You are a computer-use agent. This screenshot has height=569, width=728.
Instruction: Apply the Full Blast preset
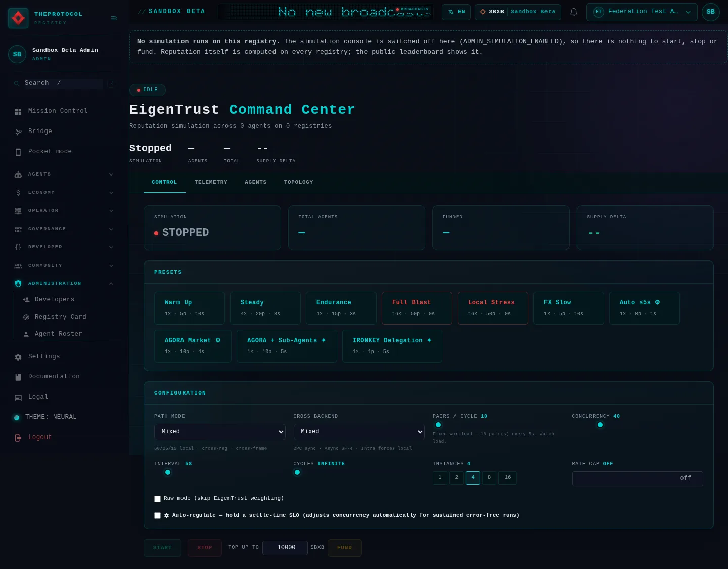click(x=417, y=308)
